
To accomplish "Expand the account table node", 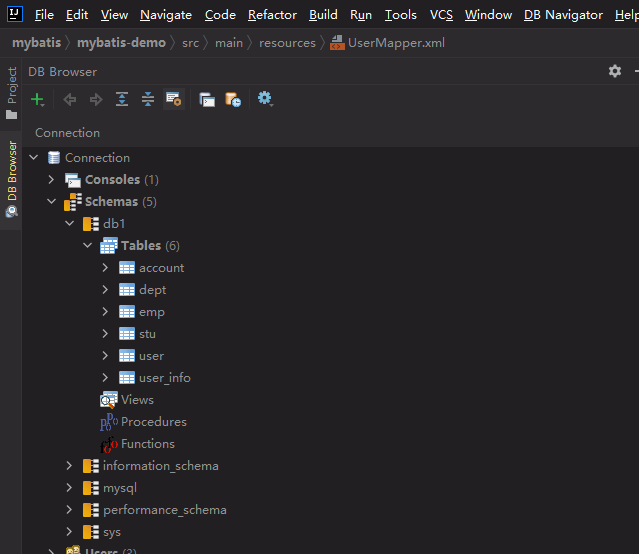I will point(105,268).
